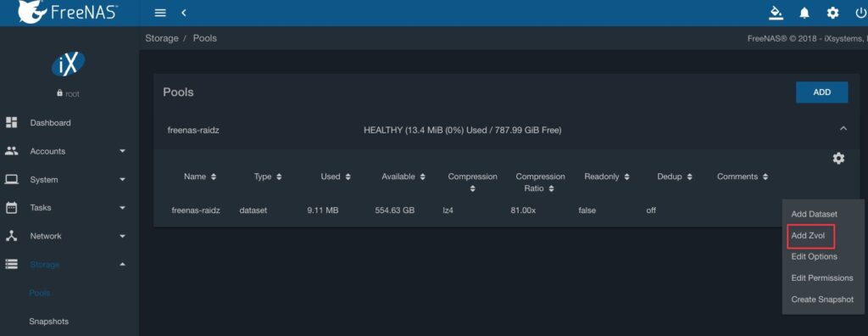Click the 9.11 MB used value
Viewport: 868px width, 336px height.
pos(323,210)
